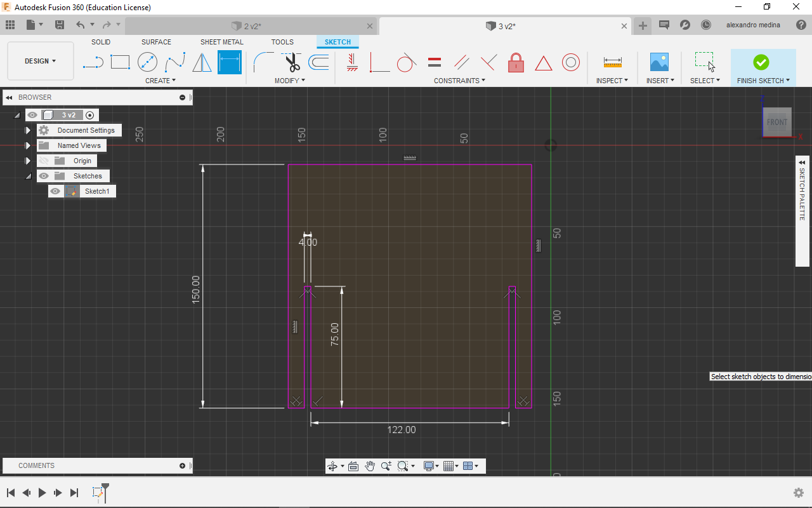
Task: Toggle visibility of Sketch1
Action: click(55, 191)
